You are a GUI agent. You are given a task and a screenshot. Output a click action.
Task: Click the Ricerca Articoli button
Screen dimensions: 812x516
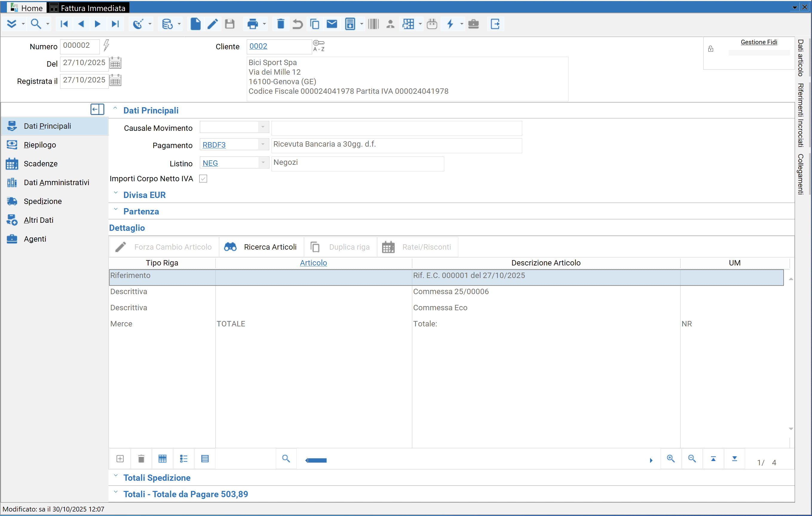[x=261, y=247]
